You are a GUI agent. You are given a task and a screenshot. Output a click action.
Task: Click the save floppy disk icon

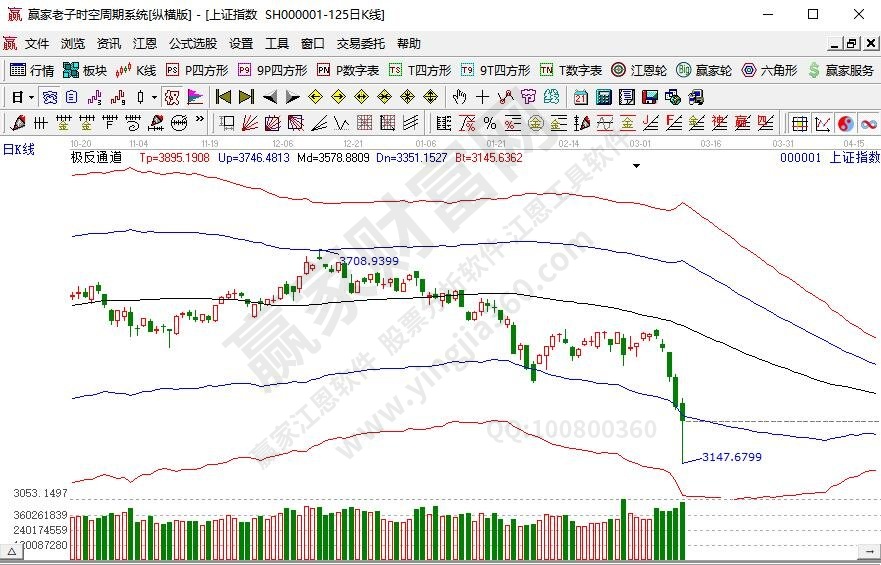coord(649,97)
